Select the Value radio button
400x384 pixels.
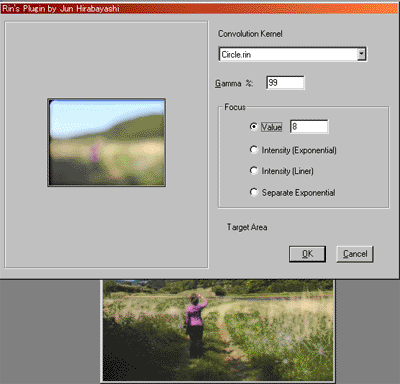coord(254,127)
